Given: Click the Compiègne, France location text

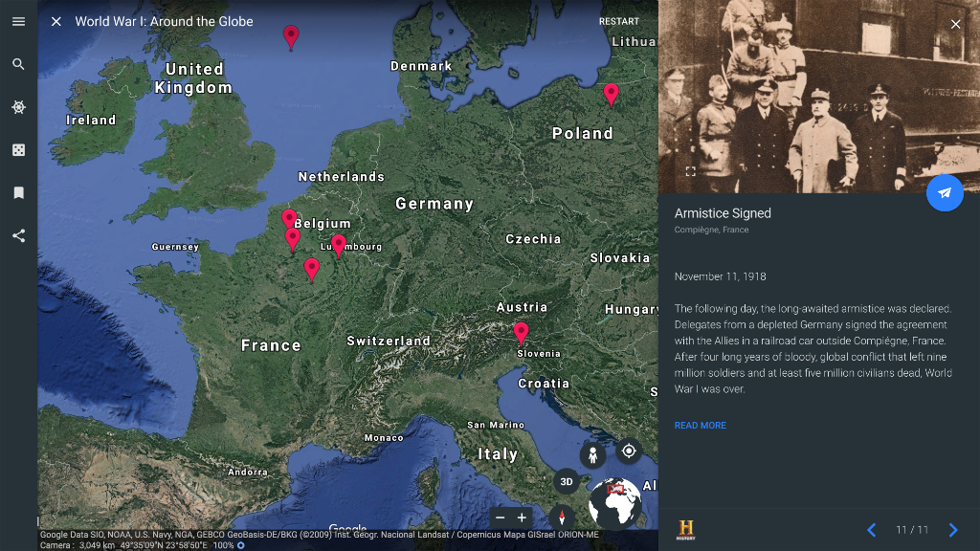Looking at the screenshot, I should pos(711,230).
